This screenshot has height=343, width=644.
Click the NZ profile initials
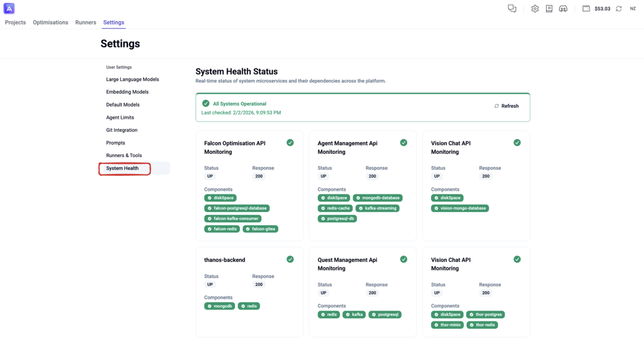[632, 8]
